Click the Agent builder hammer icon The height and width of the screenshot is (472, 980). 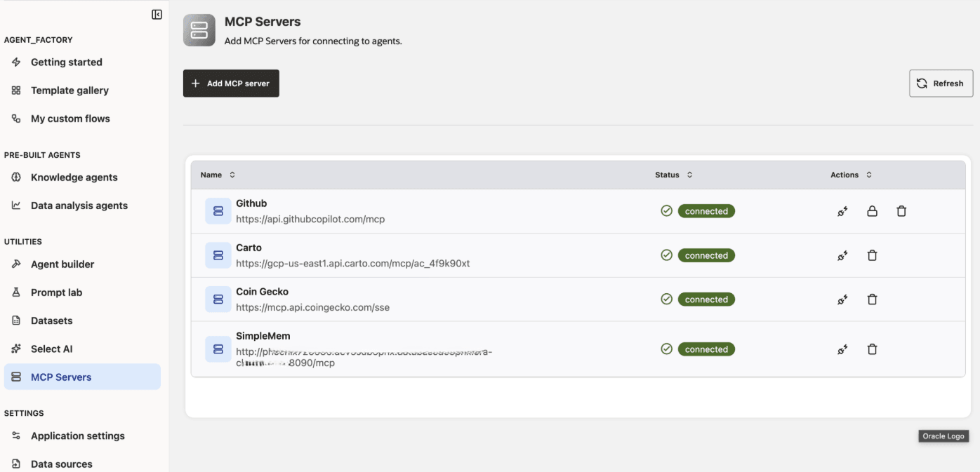15,264
